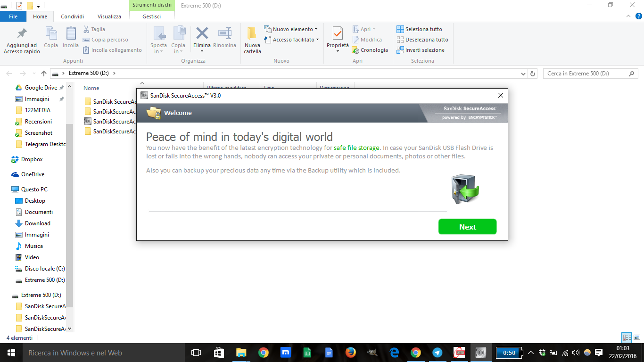Refresh the Extreme 500 folder view
The width and height of the screenshot is (644, 362).
point(533,74)
